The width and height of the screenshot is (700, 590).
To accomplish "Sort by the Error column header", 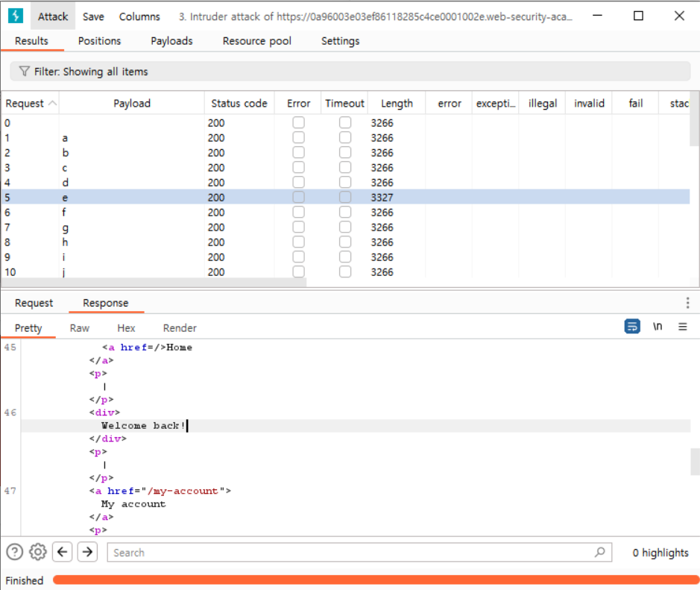I will coord(299,103).
